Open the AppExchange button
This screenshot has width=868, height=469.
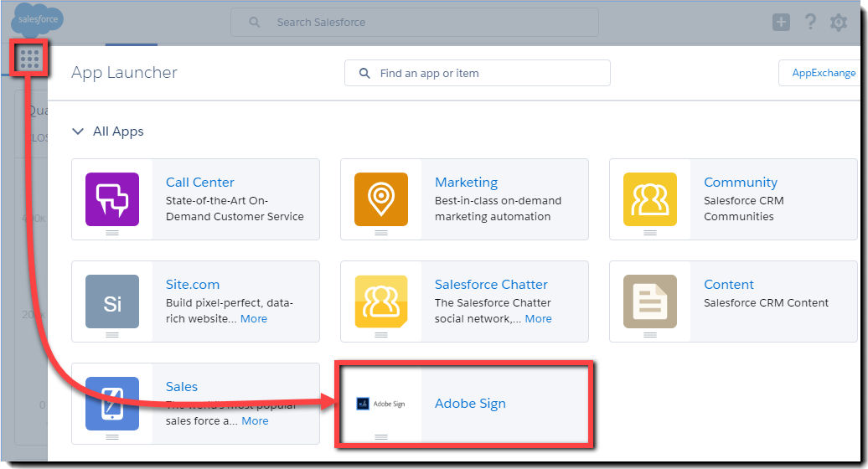(823, 73)
